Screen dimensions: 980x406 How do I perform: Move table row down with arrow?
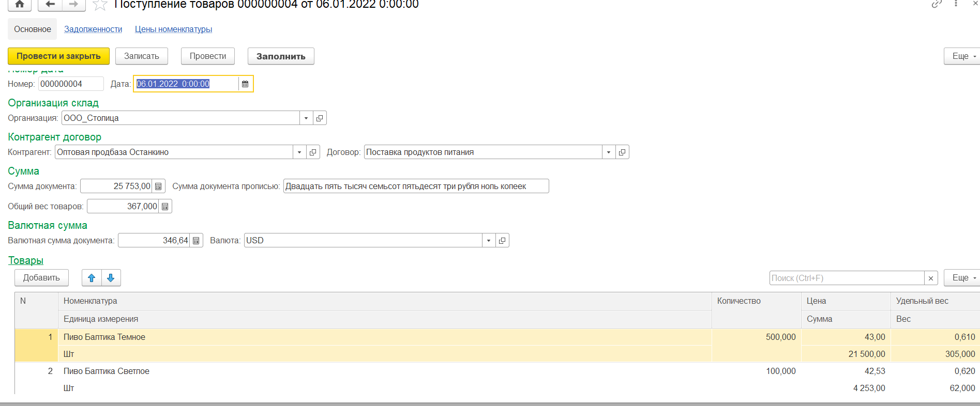(x=111, y=278)
